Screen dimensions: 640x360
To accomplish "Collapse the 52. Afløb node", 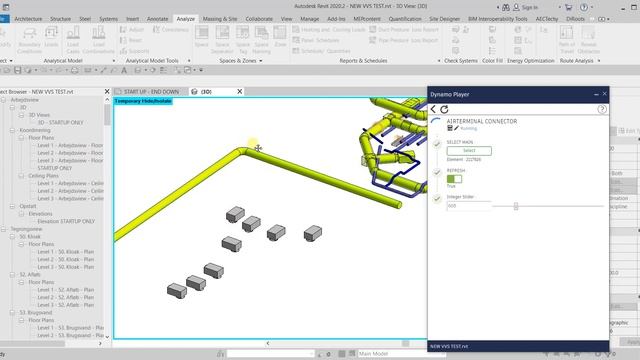I will coord(13,275).
